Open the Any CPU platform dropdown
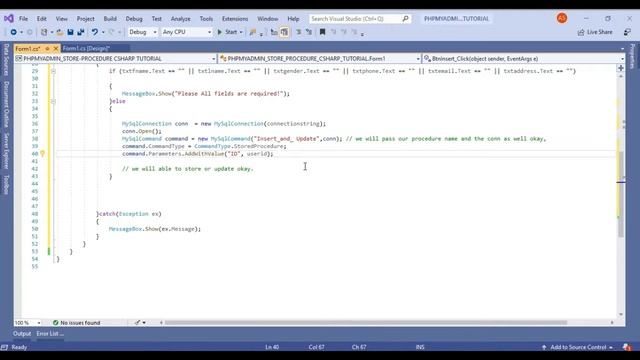The width and height of the screenshot is (640, 360). pyautogui.click(x=187, y=32)
